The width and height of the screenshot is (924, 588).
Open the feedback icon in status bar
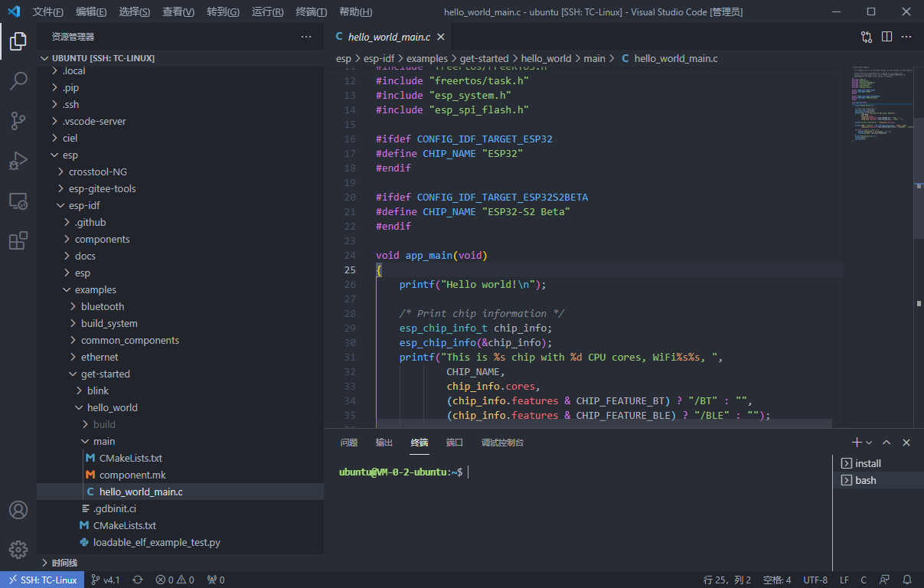click(884, 580)
